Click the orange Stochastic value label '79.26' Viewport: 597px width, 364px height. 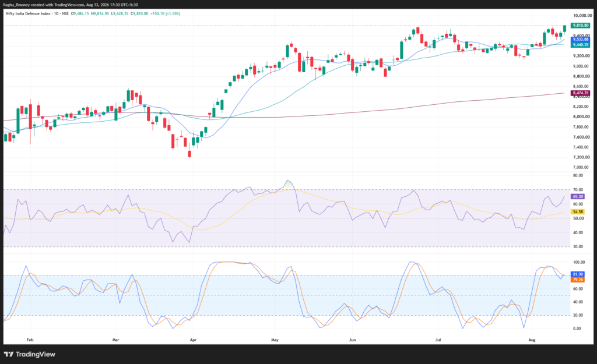point(578,280)
